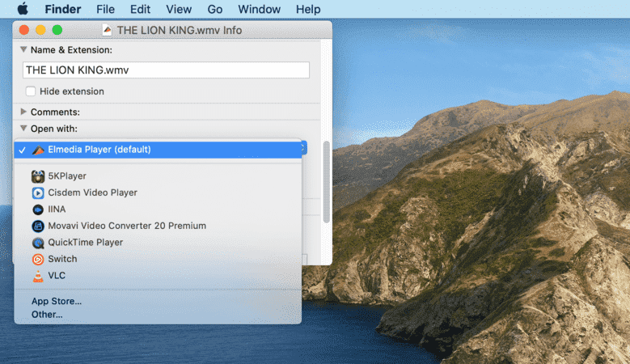Select Cisdem Video Player entry
The width and height of the screenshot is (630, 364).
click(158, 193)
